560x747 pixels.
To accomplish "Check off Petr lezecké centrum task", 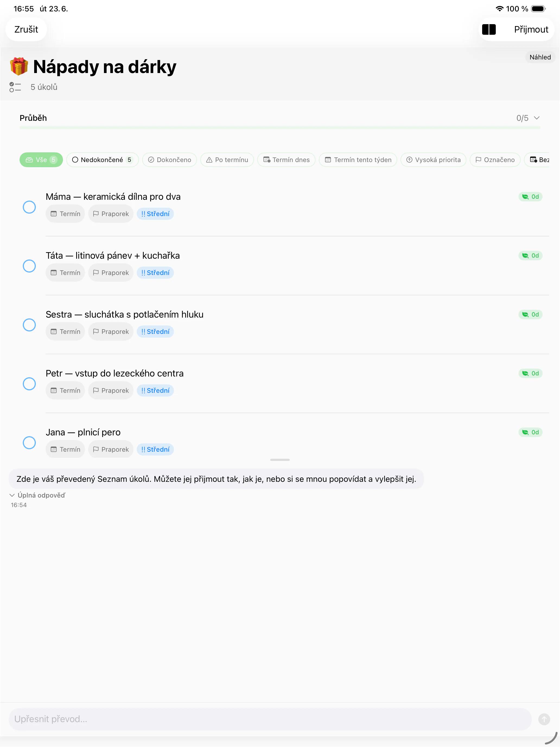I will coord(29,384).
